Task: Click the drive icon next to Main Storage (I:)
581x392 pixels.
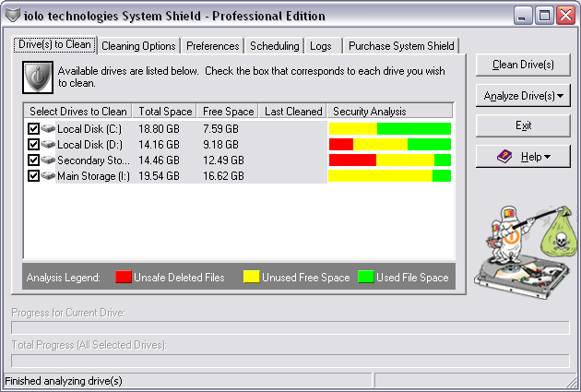Action: (x=48, y=175)
